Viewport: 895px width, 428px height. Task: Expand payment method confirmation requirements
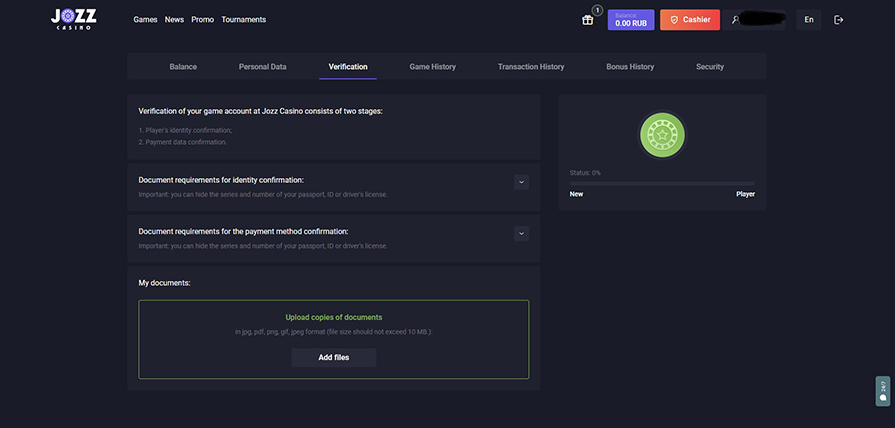pyautogui.click(x=521, y=234)
